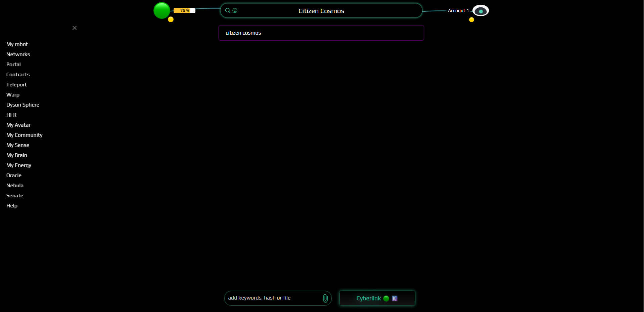The image size is (644, 312).
Task: Open Dyson Sphere
Action: coord(23,105)
